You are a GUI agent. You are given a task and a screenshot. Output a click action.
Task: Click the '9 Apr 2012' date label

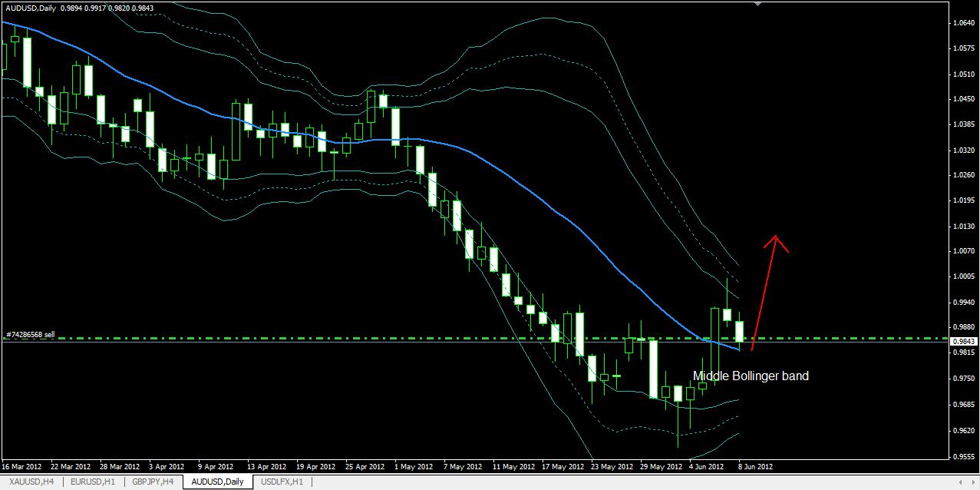[x=216, y=466]
